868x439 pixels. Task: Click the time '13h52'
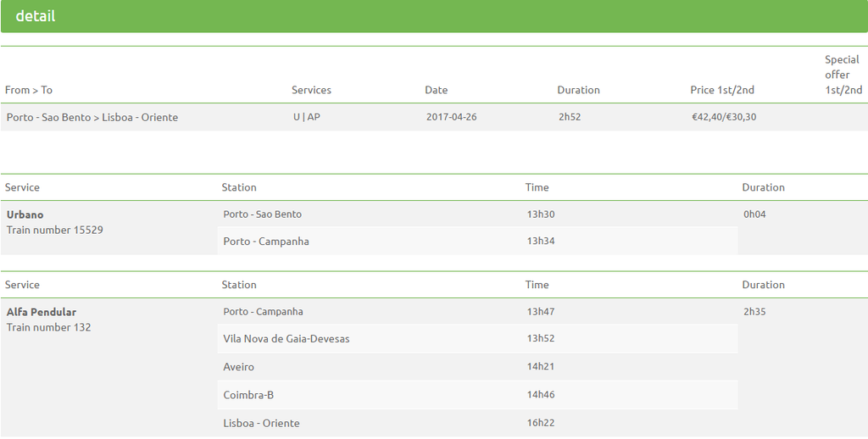tap(540, 338)
